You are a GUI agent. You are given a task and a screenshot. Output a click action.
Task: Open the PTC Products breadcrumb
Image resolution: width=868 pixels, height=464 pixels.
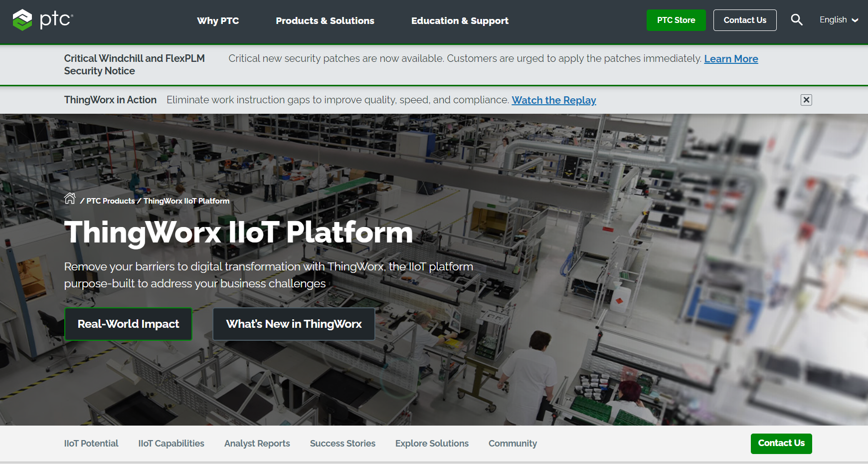[x=111, y=201]
